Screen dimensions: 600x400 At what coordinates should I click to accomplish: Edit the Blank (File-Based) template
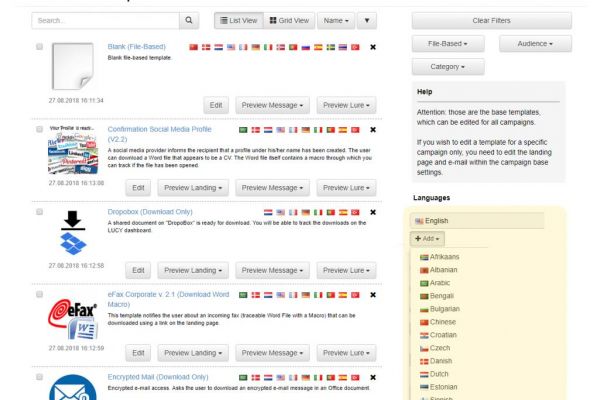216,105
